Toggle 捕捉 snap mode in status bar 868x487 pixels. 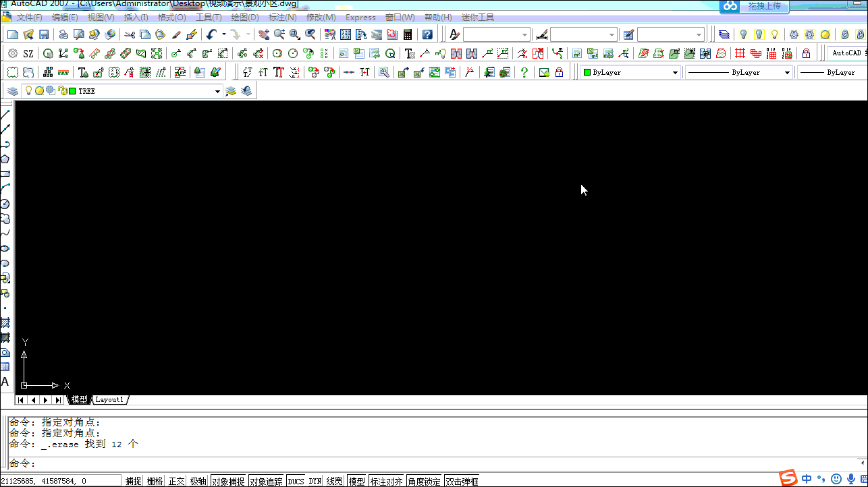point(134,481)
